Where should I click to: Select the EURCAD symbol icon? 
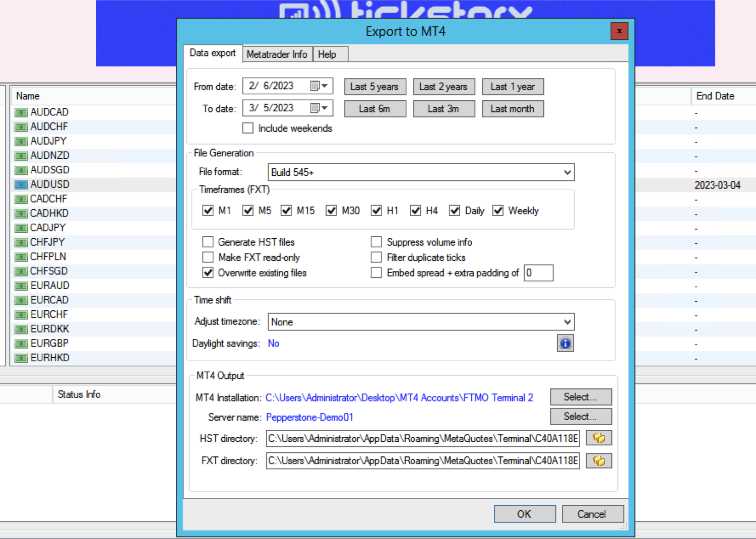point(21,300)
